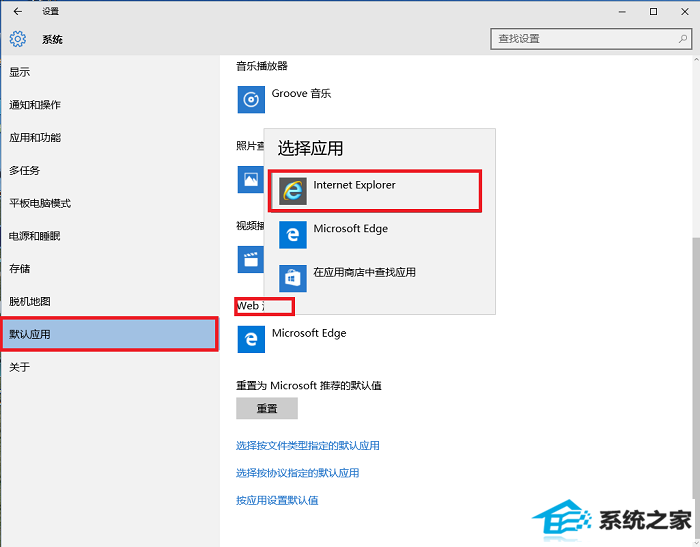The image size is (700, 547).
Task: Open the 显示 settings page
Action: [109, 72]
